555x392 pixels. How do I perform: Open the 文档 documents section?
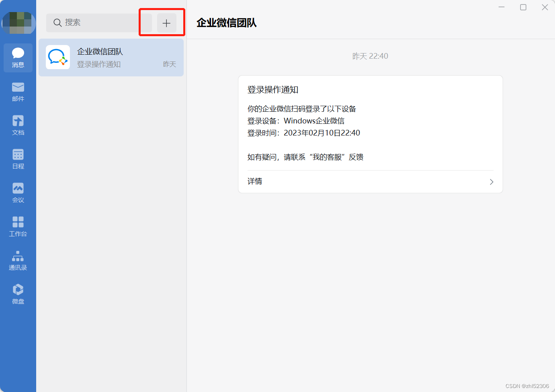pos(18,125)
